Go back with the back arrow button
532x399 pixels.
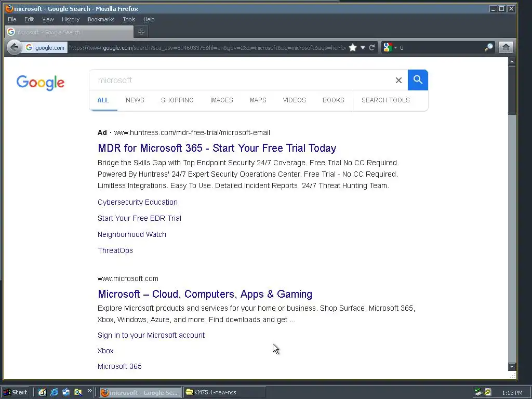pyautogui.click(x=14, y=47)
